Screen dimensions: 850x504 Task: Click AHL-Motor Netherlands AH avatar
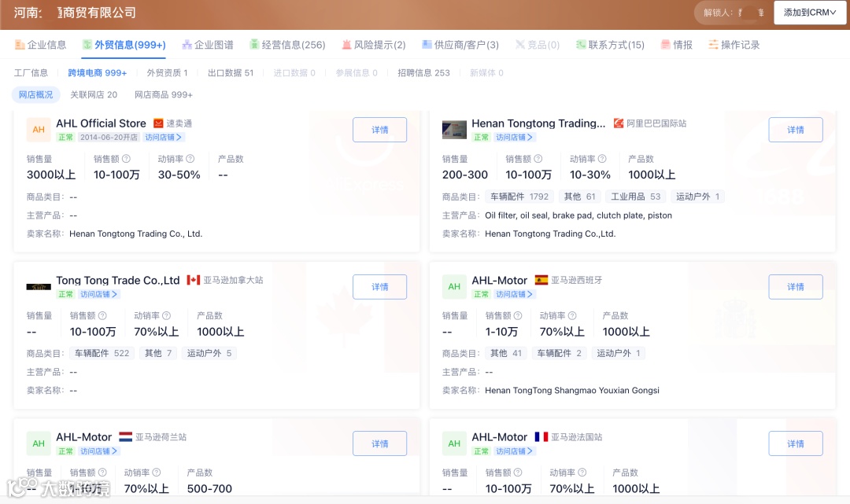tap(39, 443)
